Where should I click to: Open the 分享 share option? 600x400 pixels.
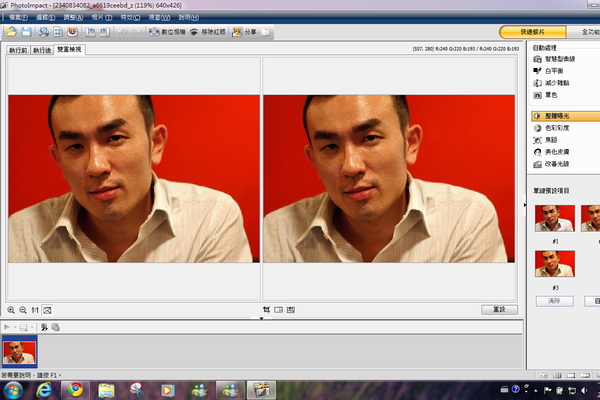pyautogui.click(x=245, y=32)
